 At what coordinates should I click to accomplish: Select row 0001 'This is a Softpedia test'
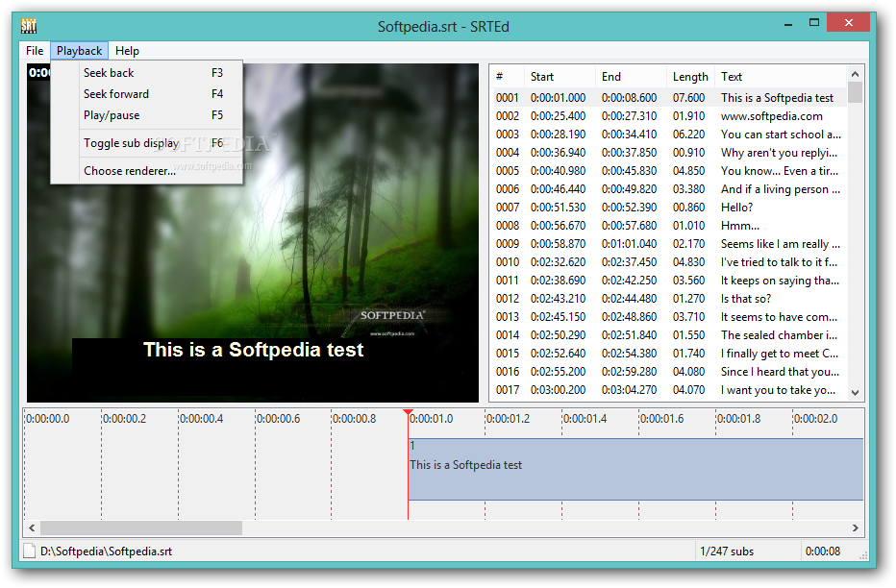tap(670, 98)
